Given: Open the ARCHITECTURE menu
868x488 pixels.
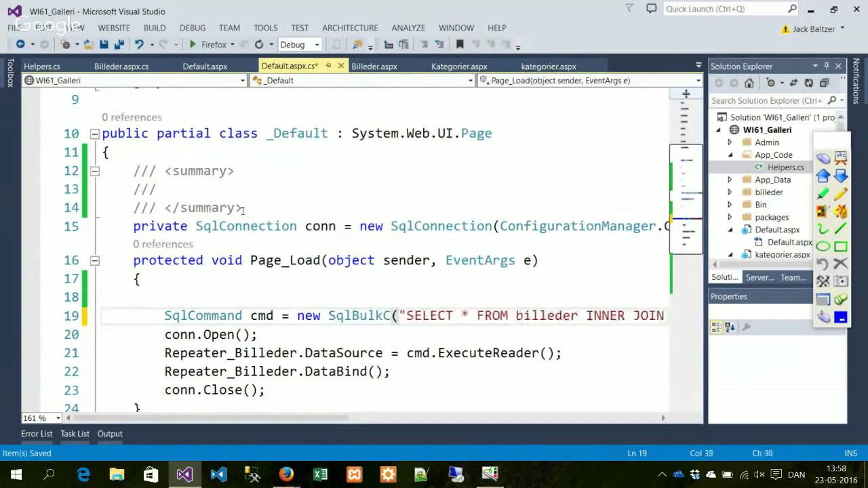Looking at the screenshot, I should tap(350, 28).
